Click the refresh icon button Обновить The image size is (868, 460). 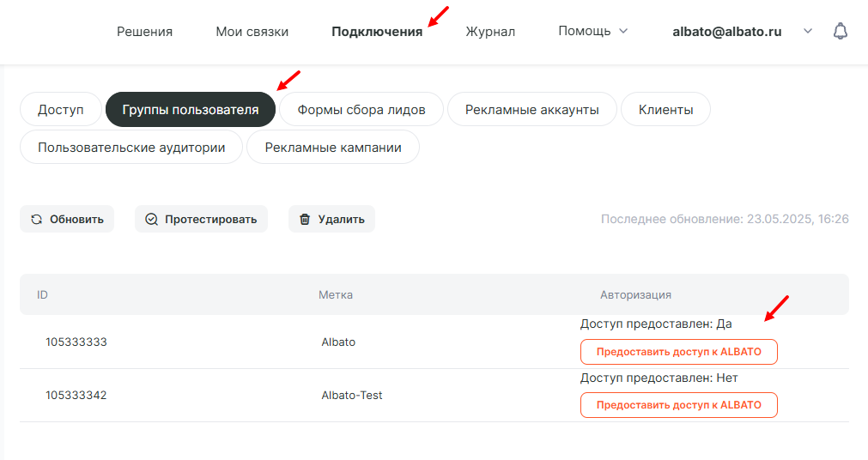coord(67,219)
